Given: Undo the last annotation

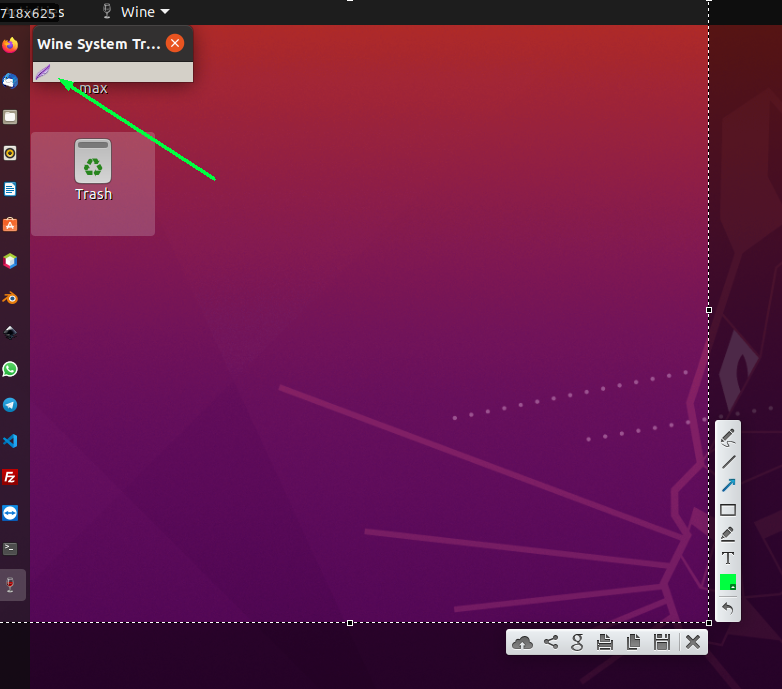Looking at the screenshot, I should point(728,608).
